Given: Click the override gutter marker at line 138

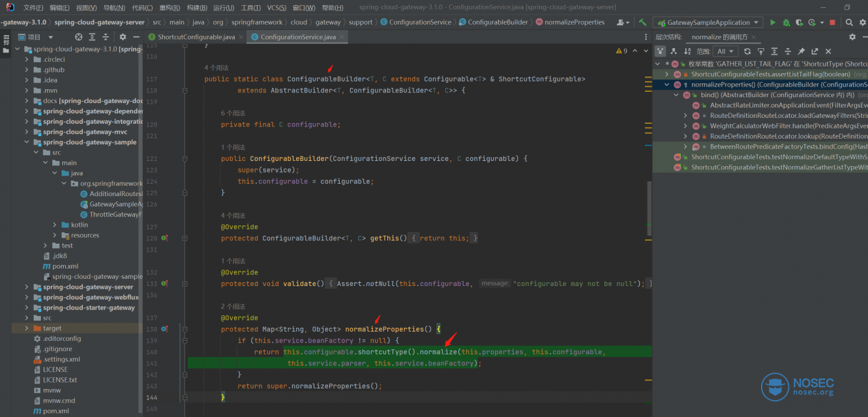Looking at the screenshot, I should (165, 329).
